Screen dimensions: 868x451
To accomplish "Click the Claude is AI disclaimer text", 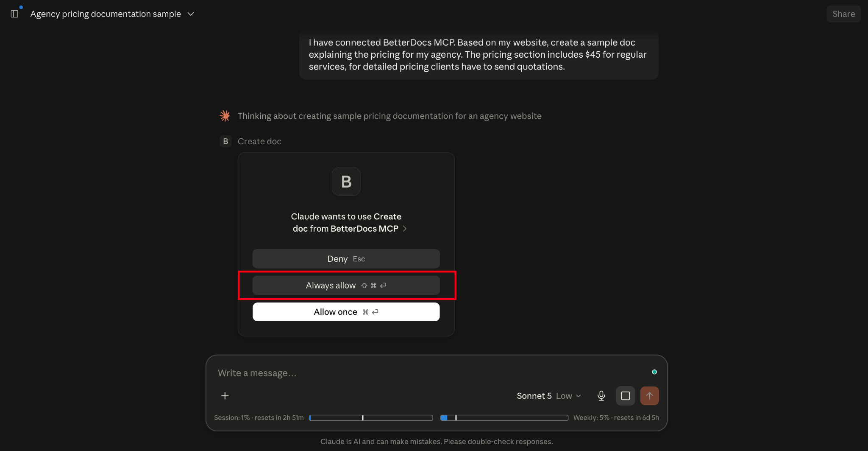I will 437,442.
